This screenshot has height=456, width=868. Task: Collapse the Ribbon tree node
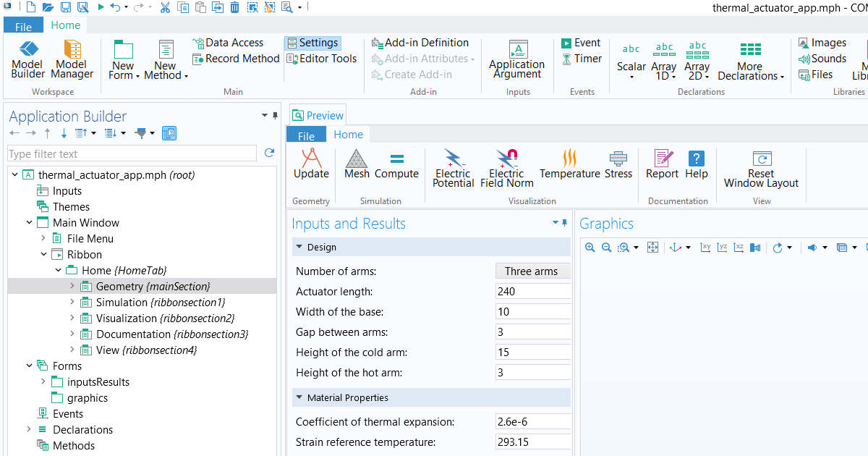[x=45, y=254]
